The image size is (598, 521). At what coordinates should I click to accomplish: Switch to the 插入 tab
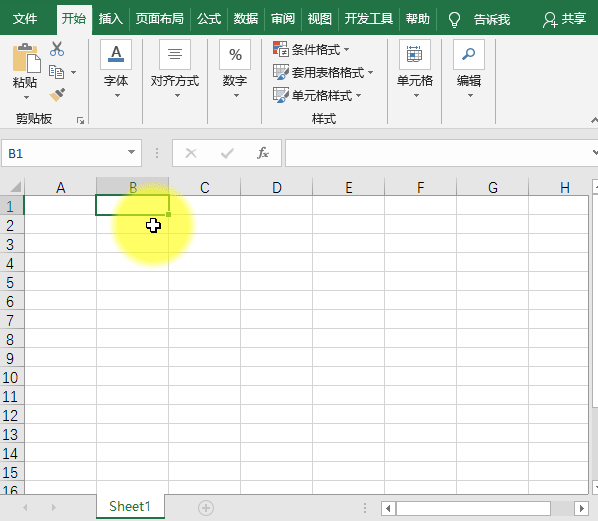[x=111, y=19]
